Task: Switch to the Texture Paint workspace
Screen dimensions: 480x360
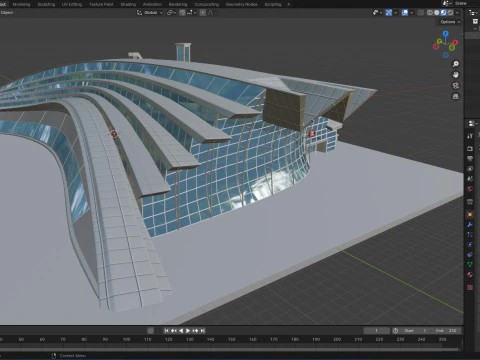Action: coord(101,4)
